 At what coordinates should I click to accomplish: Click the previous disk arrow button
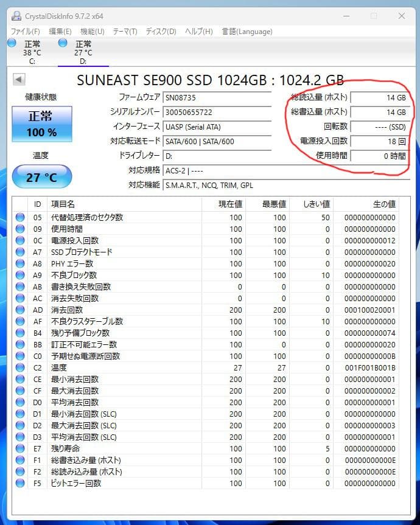pyautogui.click(x=19, y=80)
